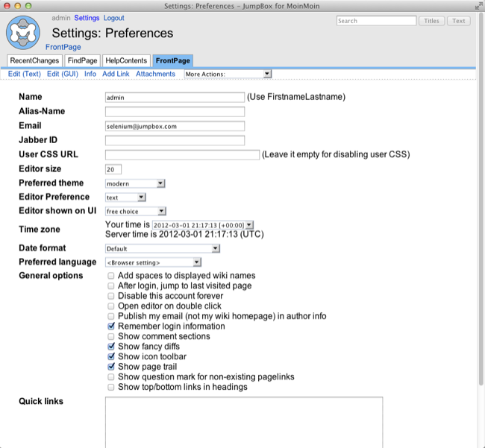
Task: Click the Logout link
Action: 114,18
